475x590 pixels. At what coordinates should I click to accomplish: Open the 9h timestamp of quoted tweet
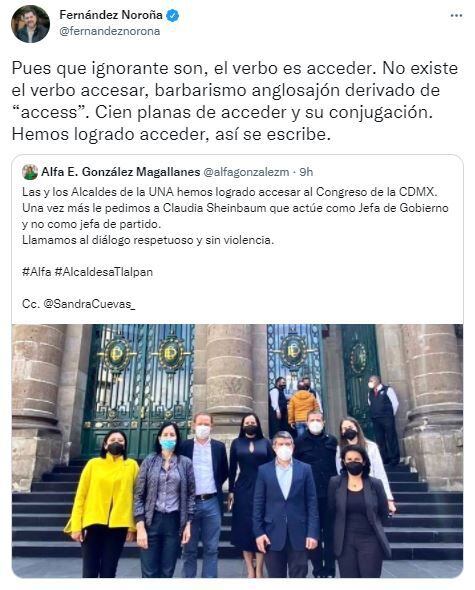pyautogui.click(x=306, y=172)
